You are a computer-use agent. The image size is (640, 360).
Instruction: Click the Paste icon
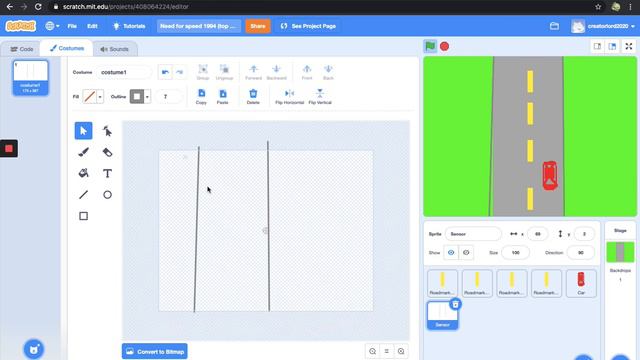[222, 97]
